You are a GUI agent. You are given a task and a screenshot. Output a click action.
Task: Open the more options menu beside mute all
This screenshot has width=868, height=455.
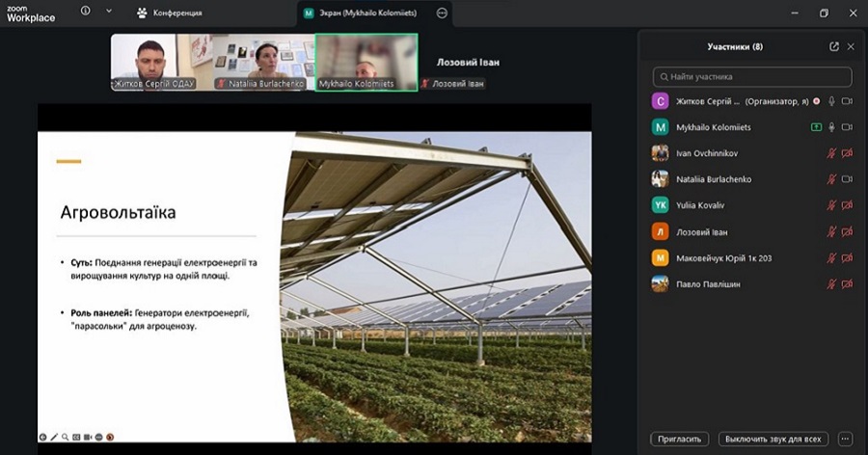click(x=846, y=439)
